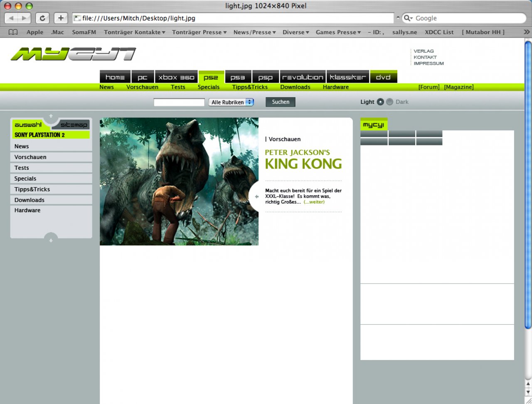Select Downloads in sidebar menu
This screenshot has height=404, width=532.
pyautogui.click(x=51, y=200)
